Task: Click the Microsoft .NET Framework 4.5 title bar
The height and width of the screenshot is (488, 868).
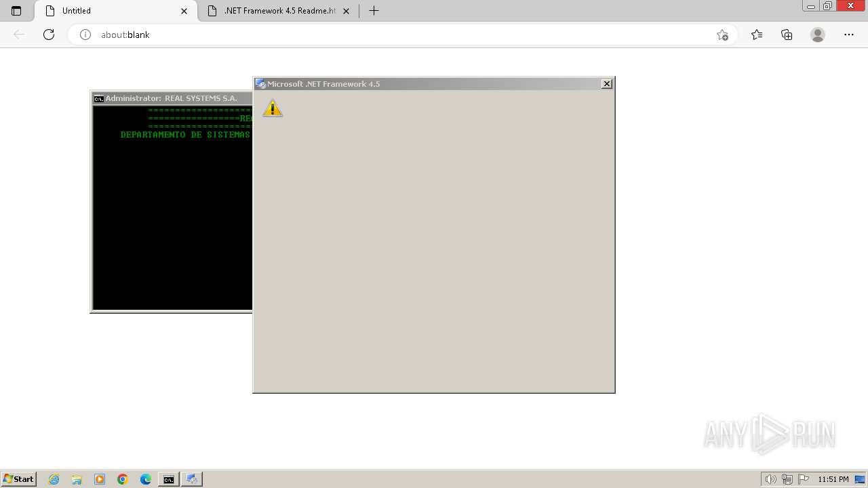Action: click(434, 84)
